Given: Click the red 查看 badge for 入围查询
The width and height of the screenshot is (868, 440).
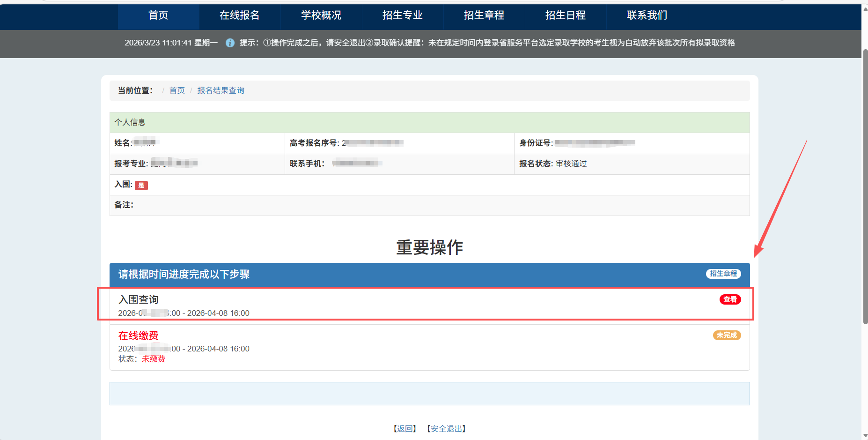Looking at the screenshot, I should [x=730, y=299].
